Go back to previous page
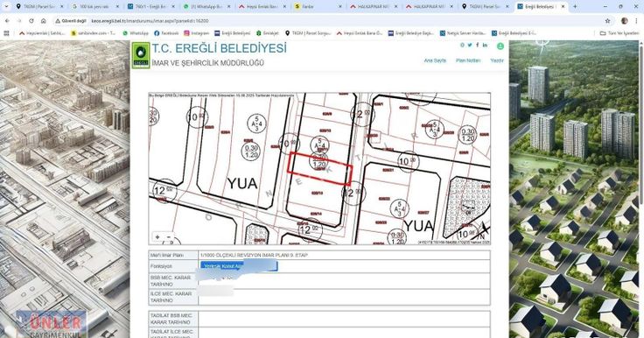The image size is (644, 338). (7, 20)
